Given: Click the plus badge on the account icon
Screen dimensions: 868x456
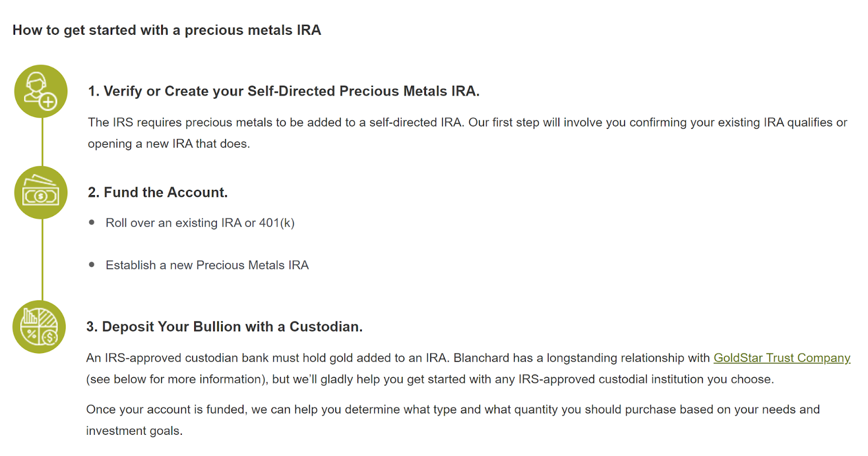Looking at the screenshot, I should pyautogui.click(x=48, y=101).
